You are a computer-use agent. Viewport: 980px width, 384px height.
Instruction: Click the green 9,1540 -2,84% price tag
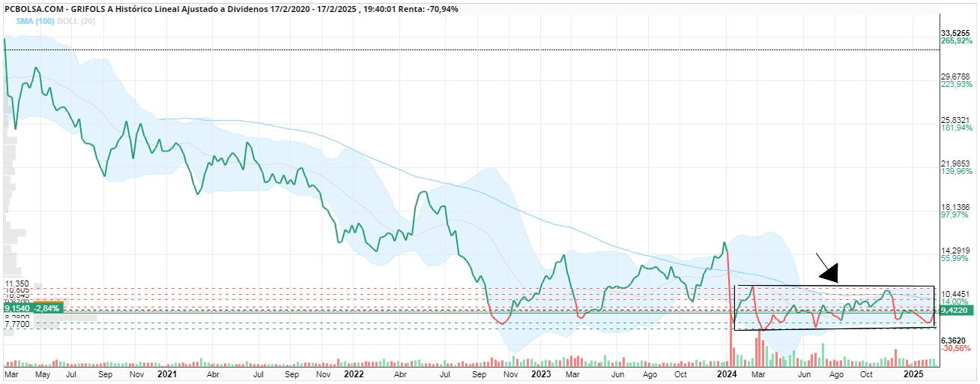coord(33,307)
